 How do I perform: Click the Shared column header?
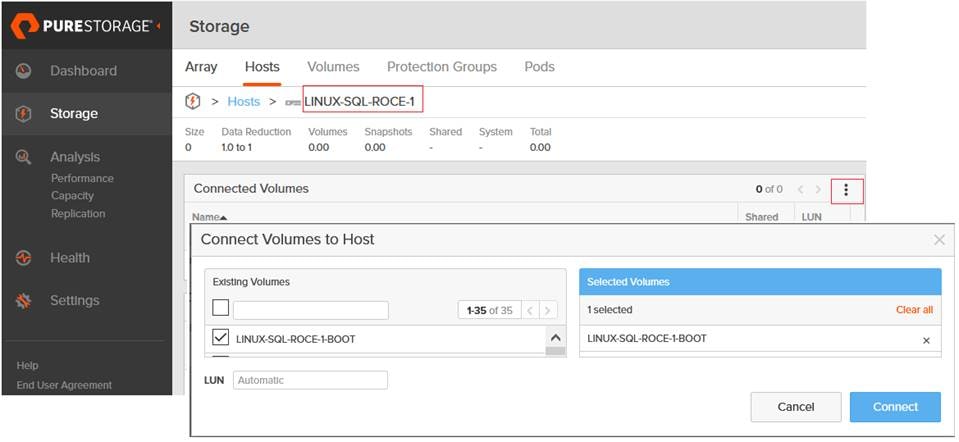pos(761,217)
